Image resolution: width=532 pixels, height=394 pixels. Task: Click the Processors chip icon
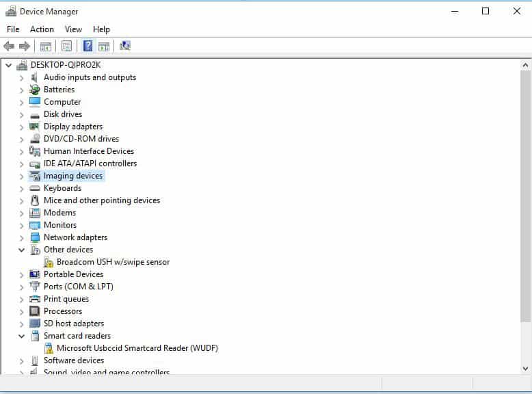click(35, 311)
